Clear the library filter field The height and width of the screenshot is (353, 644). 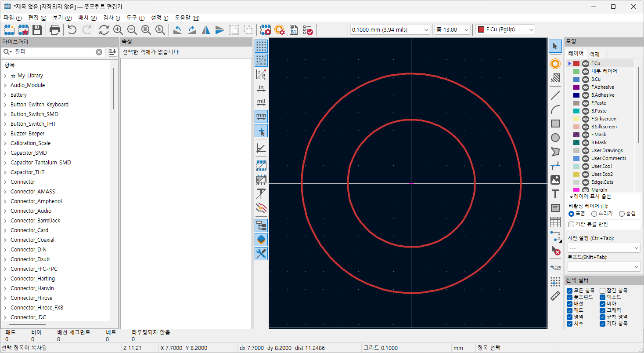(99, 52)
